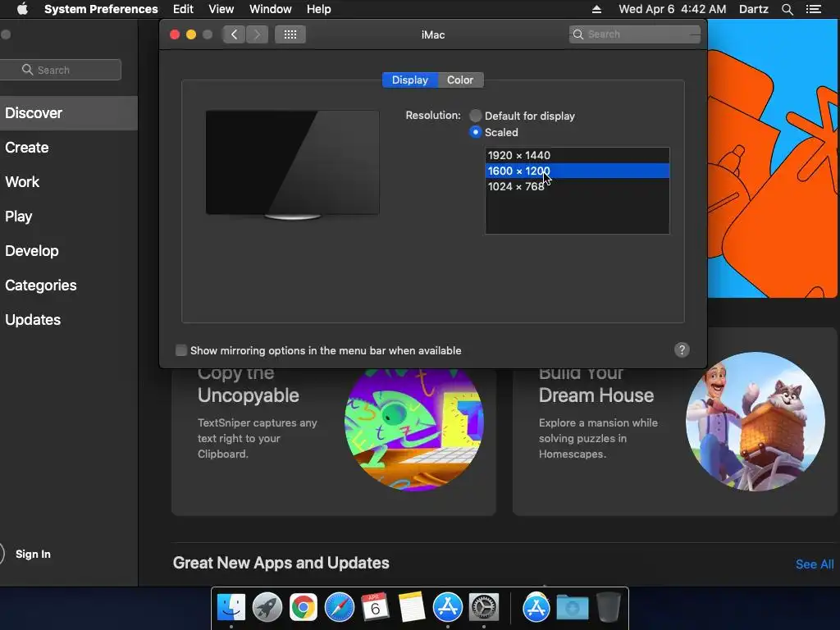Click the display preview image

pyautogui.click(x=293, y=165)
